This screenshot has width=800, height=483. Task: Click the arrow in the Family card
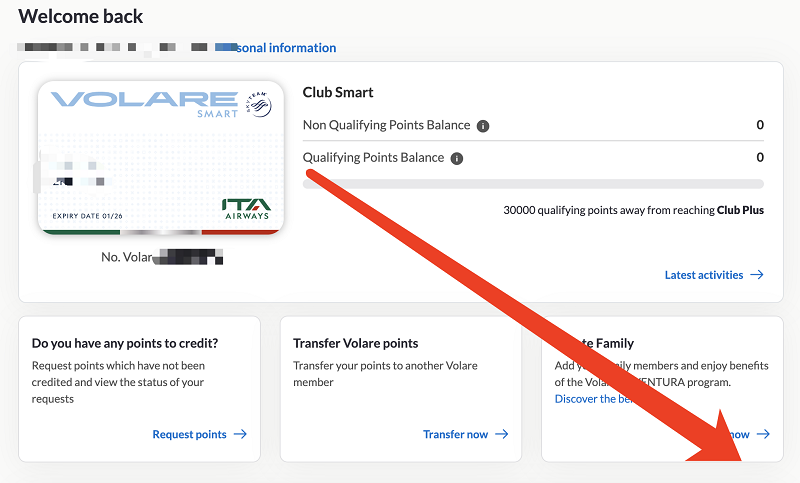pyautogui.click(x=763, y=434)
